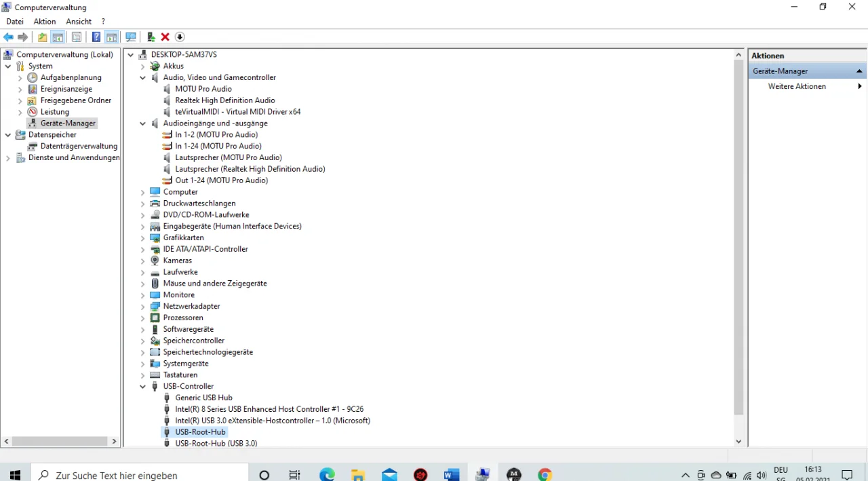Select Generic USB Hub
This screenshot has height=481, width=868.
[x=203, y=398]
